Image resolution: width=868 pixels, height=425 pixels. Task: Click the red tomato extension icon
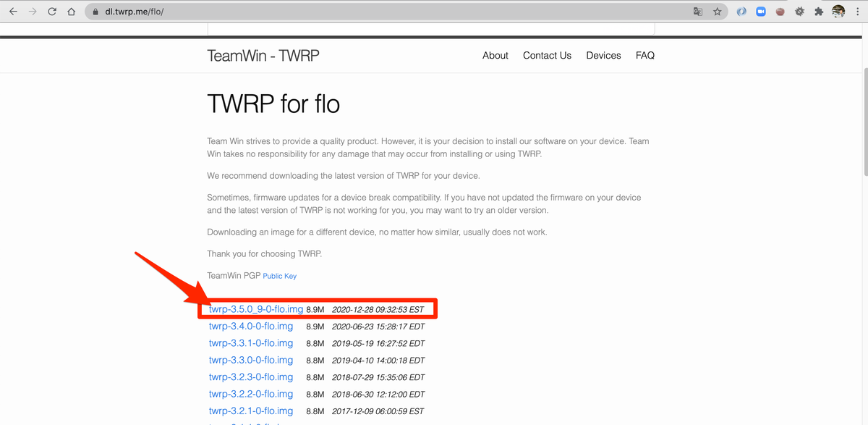(780, 12)
